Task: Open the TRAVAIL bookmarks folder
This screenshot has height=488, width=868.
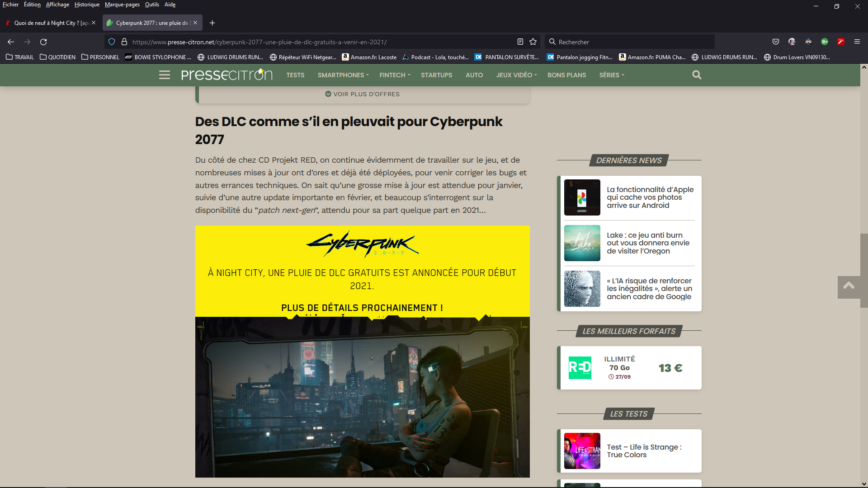Action: pyautogui.click(x=20, y=57)
